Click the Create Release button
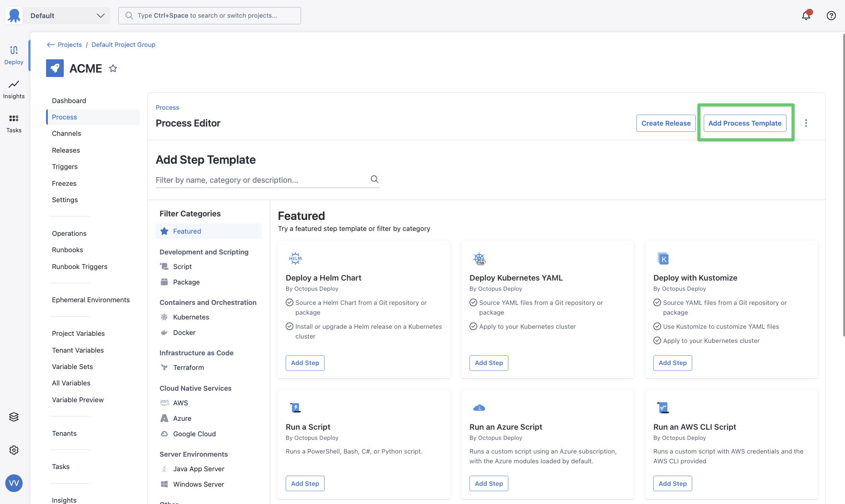The height and width of the screenshot is (504, 845). [x=665, y=123]
